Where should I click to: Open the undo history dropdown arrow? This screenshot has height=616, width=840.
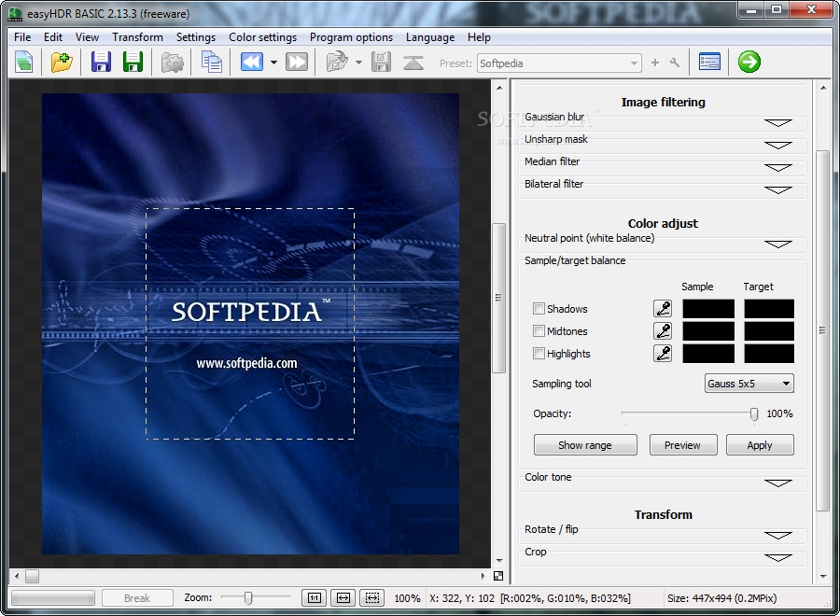(x=273, y=63)
